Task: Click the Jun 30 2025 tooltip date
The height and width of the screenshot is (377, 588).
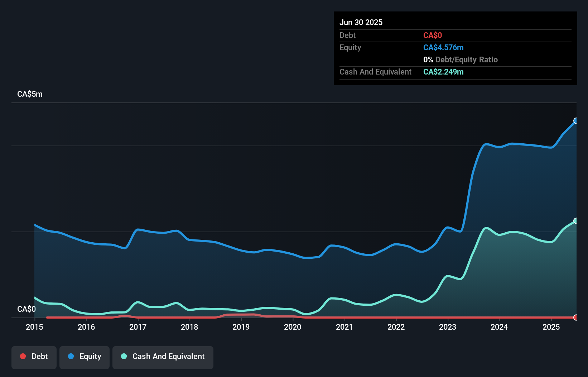Action: [x=361, y=22]
